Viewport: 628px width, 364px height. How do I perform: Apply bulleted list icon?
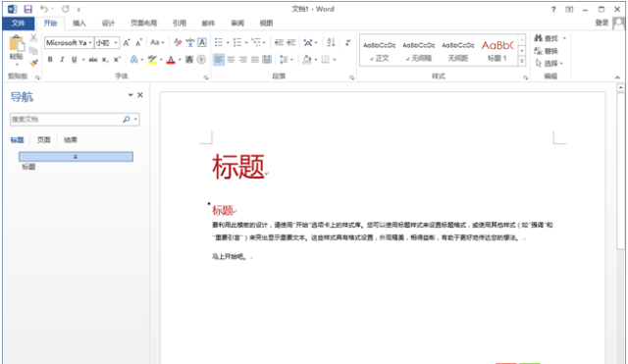click(x=219, y=42)
